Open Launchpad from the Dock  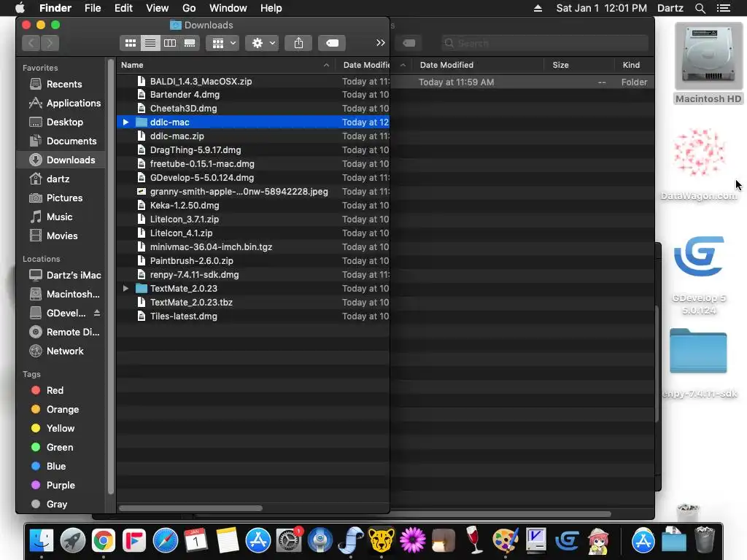point(73,540)
